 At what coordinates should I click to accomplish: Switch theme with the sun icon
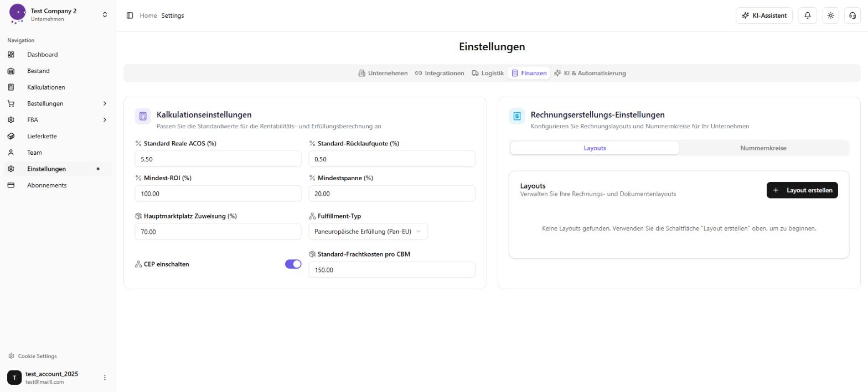coord(830,15)
